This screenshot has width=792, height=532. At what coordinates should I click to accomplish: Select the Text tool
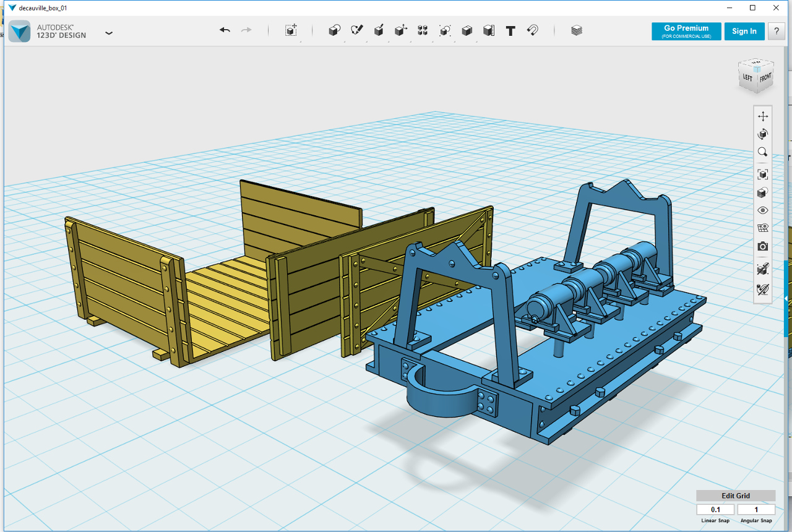click(510, 30)
